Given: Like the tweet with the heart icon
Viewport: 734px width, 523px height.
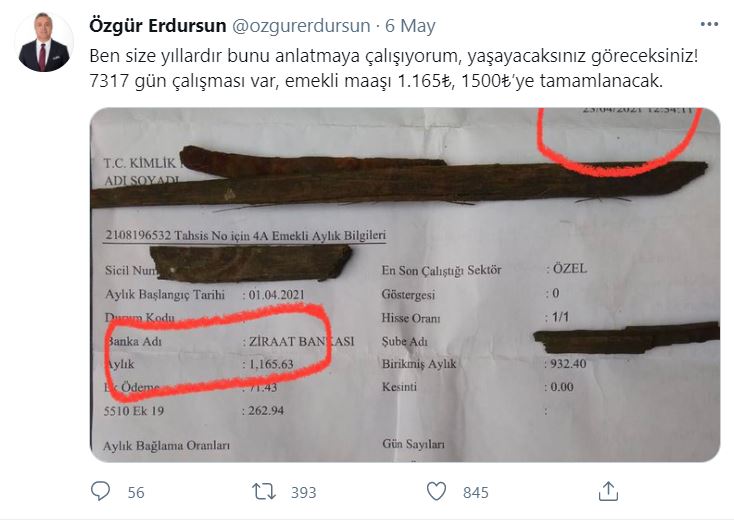Looking at the screenshot, I should (x=436, y=492).
